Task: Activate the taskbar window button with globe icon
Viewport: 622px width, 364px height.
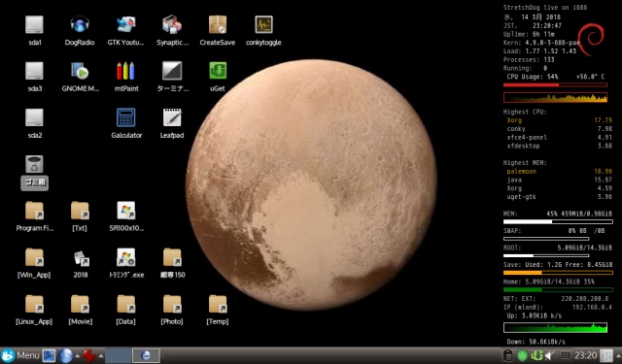Action: coord(146,355)
